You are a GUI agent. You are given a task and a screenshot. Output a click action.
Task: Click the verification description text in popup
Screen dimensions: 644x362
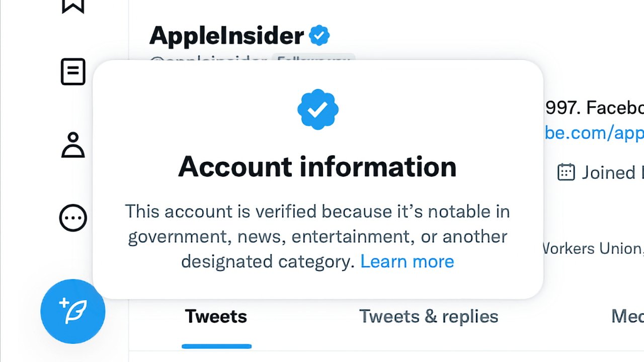tap(317, 236)
